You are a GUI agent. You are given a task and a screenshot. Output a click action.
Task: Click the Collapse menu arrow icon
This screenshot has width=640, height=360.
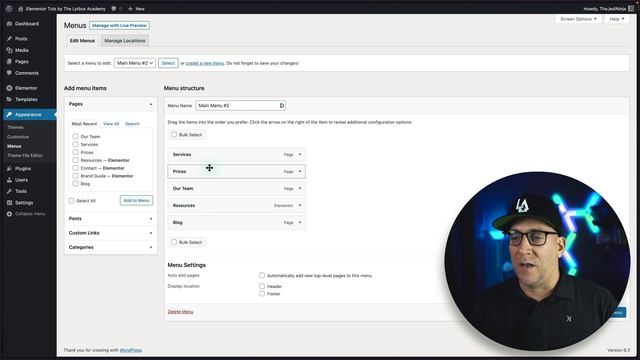click(x=9, y=214)
